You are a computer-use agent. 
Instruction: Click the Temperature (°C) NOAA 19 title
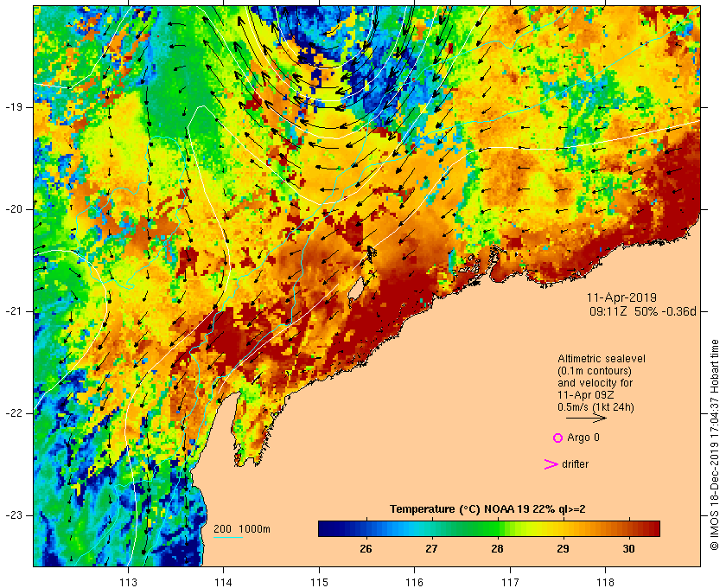click(487, 509)
